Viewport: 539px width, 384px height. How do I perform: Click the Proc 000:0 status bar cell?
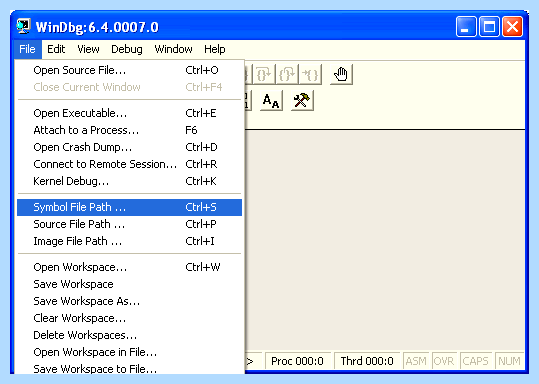tap(298, 361)
